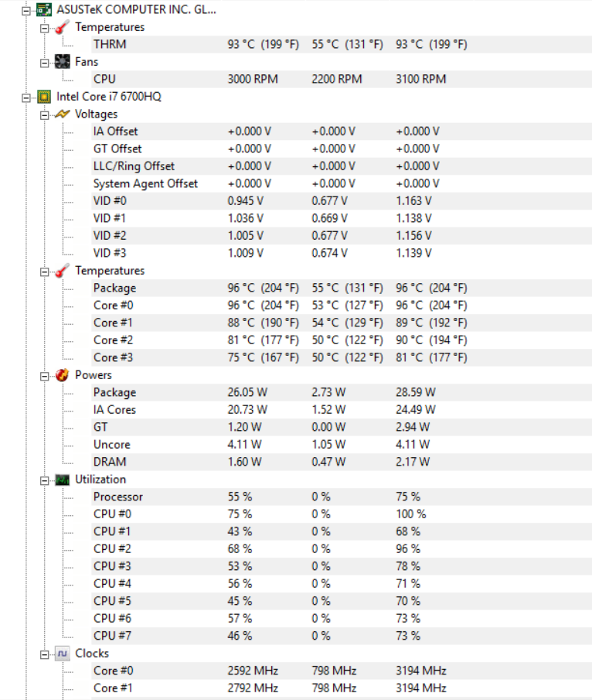592x700 pixels.
Task: Collapse the Powers section
Action: [x=46, y=375]
